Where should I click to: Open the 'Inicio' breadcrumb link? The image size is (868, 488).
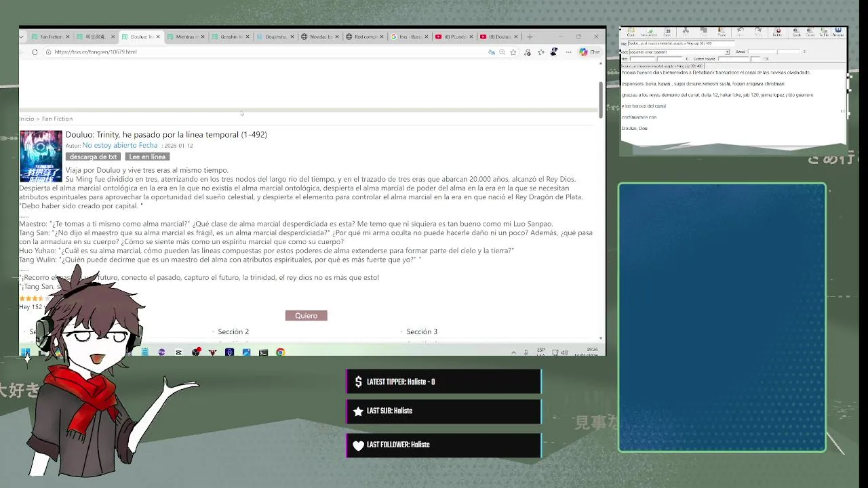click(x=26, y=119)
